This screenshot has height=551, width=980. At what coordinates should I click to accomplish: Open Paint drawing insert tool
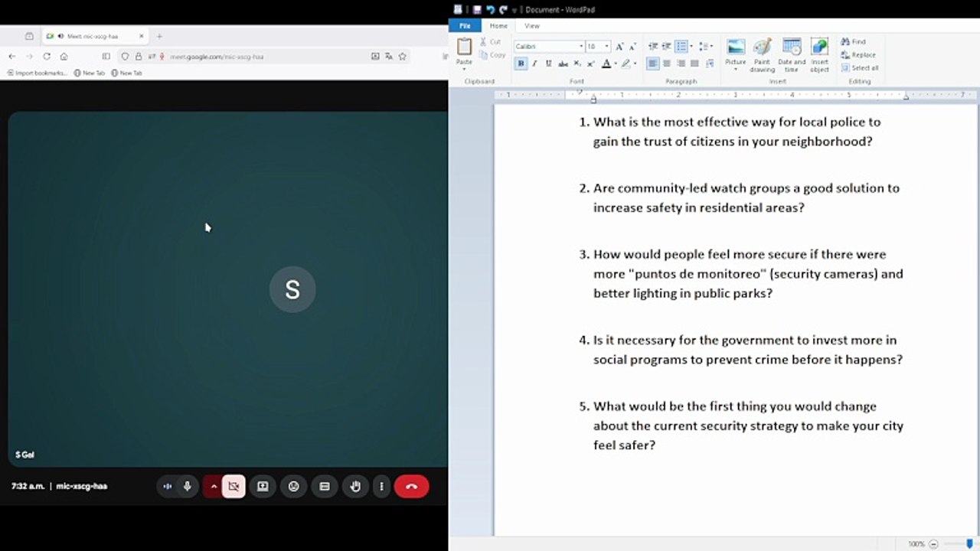coord(762,54)
